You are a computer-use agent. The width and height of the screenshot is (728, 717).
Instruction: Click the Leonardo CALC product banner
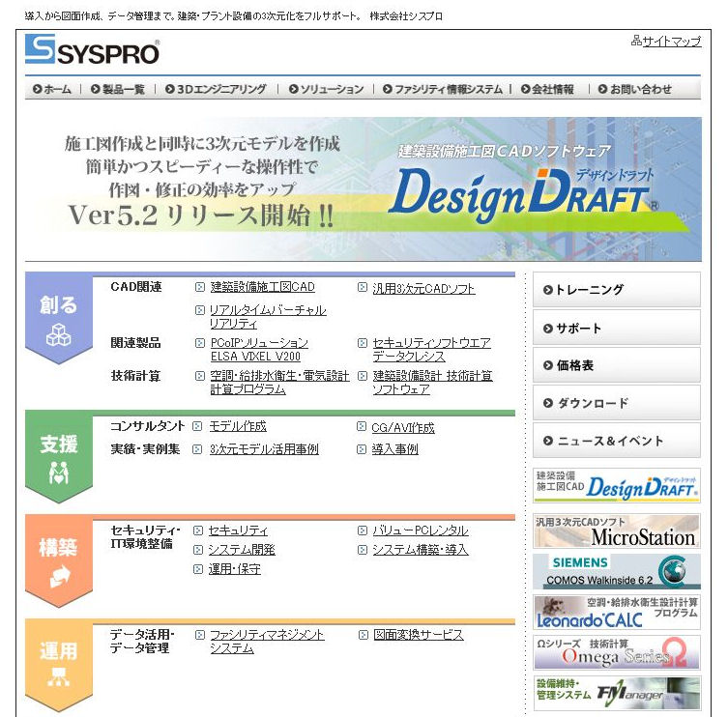click(616, 613)
